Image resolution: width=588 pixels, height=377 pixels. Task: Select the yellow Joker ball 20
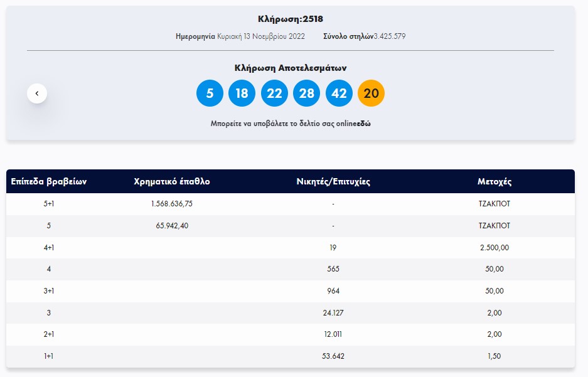pos(371,93)
